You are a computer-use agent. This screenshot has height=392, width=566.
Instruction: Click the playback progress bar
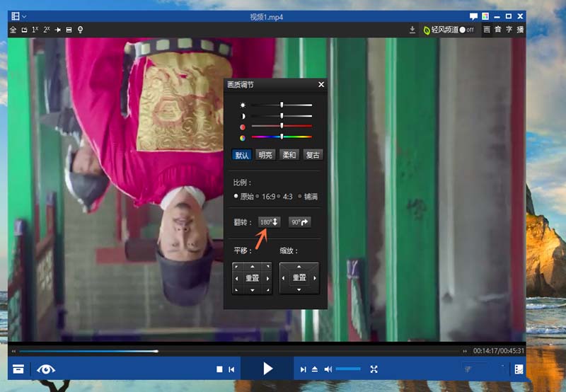coord(238,351)
